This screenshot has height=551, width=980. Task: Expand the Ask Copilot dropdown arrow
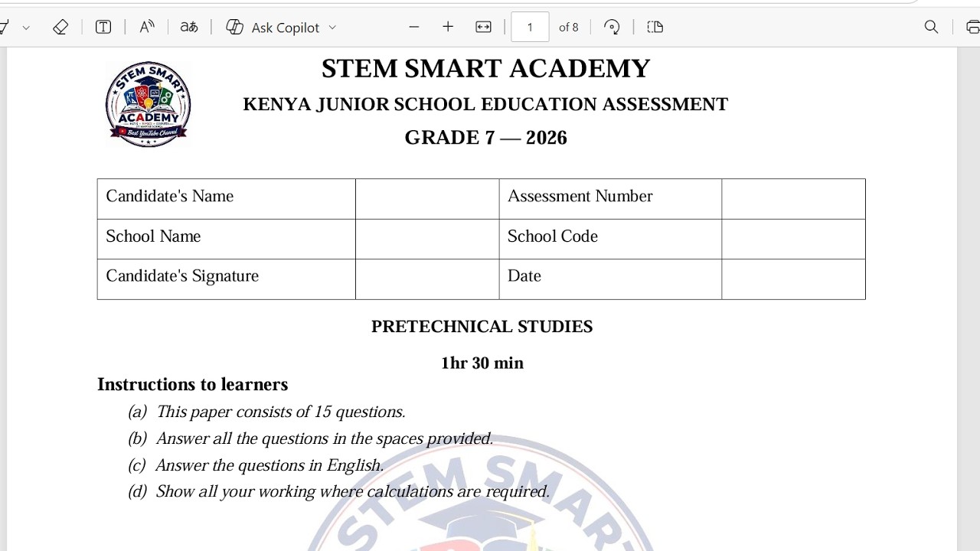[332, 28]
